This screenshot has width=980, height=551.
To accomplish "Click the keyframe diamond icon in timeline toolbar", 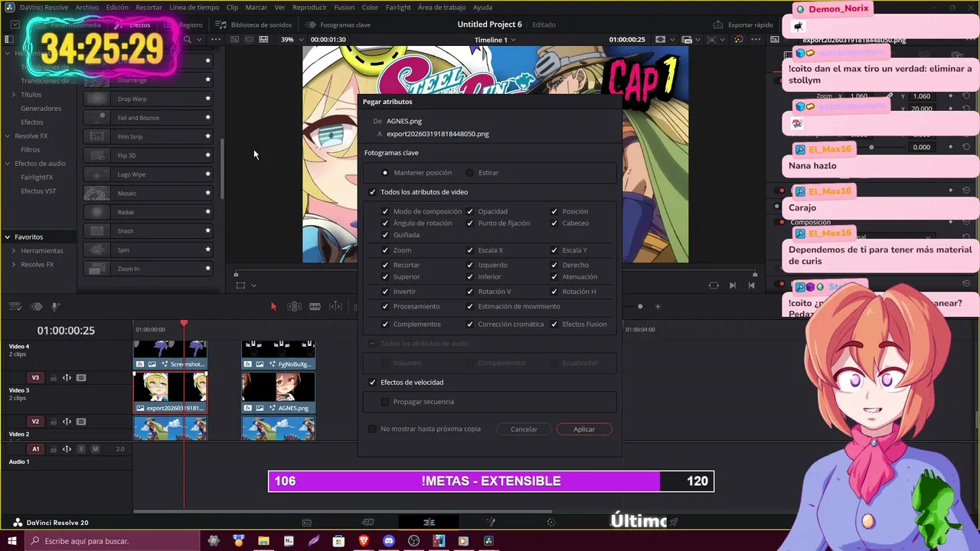I will [x=36, y=307].
